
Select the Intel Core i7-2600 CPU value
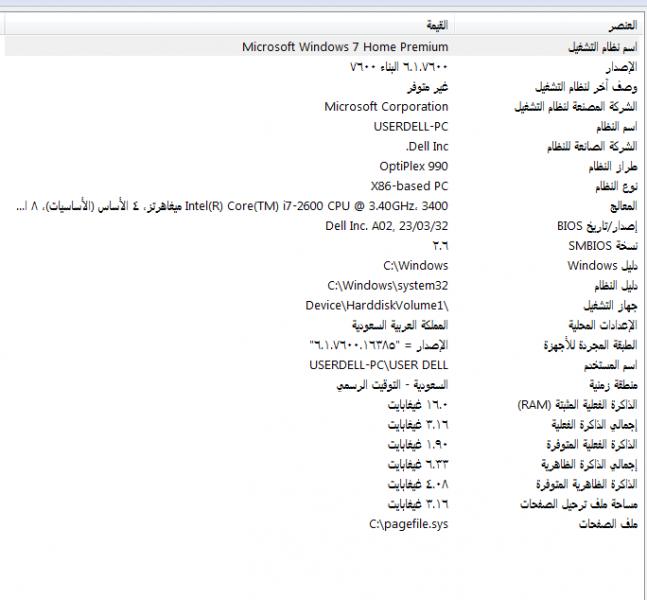point(232,206)
